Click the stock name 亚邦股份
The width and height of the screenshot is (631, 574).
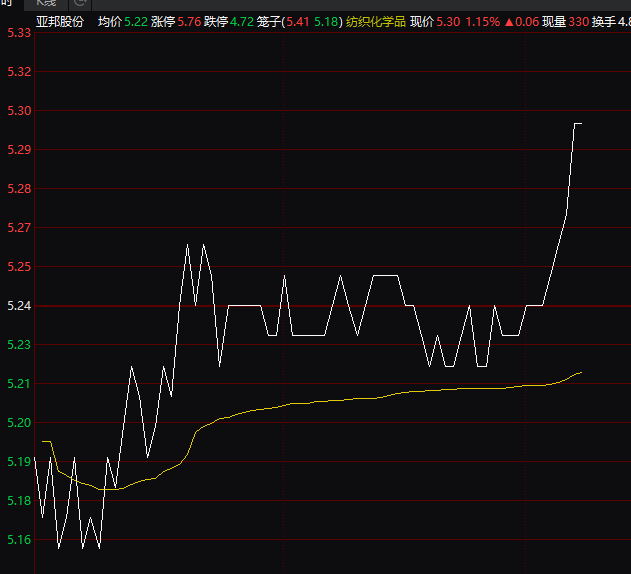pos(60,21)
